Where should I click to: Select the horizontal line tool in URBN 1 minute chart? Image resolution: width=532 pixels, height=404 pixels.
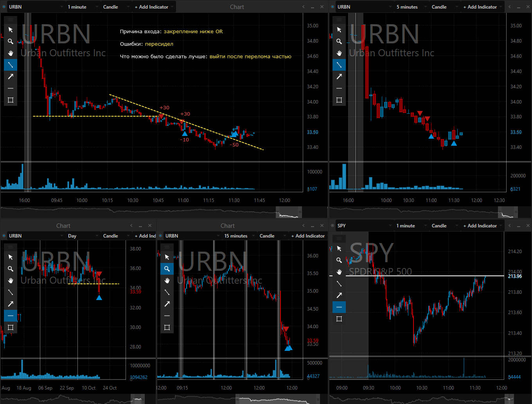[11, 88]
